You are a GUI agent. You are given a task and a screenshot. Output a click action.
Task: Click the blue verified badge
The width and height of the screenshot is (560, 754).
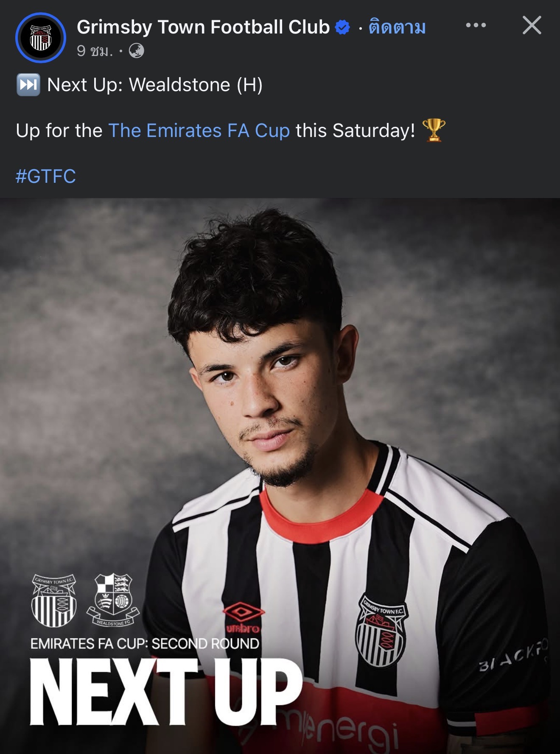tap(342, 27)
